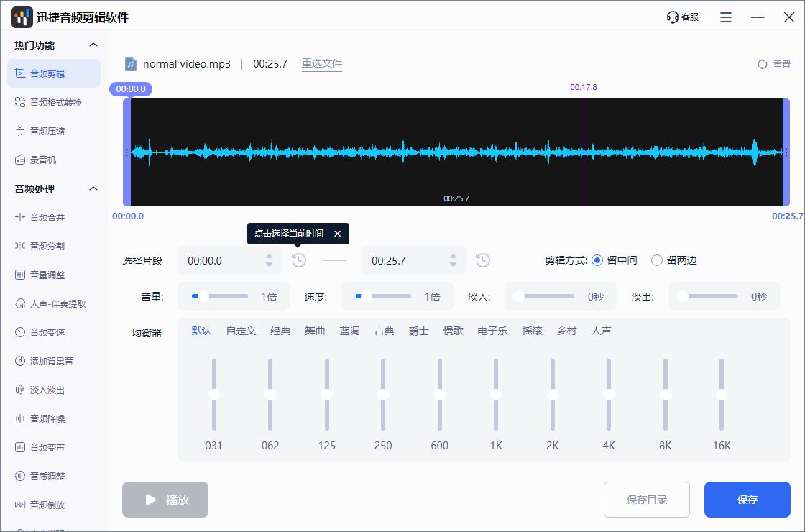The width and height of the screenshot is (805, 532).
Task: Open 音质调整 sound quality icon
Action: pyautogui.click(x=20, y=476)
